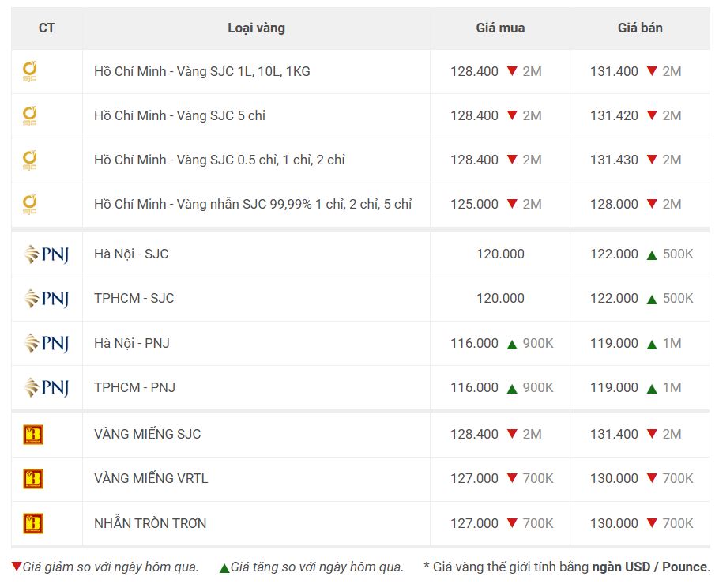Select the Hồ Chí Minh - Vàng SJC 0.5 chỉ row label
Screen dimensions: 719x588
click(219, 160)
